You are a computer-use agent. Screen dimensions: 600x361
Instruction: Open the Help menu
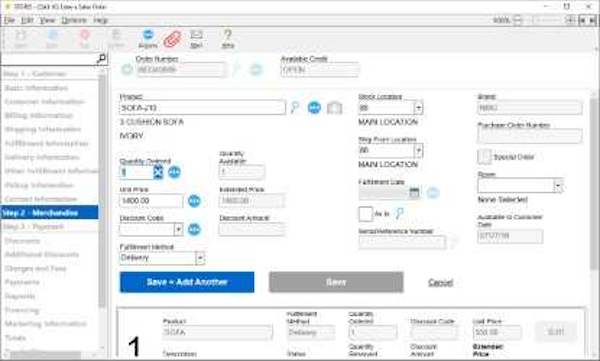100,20
